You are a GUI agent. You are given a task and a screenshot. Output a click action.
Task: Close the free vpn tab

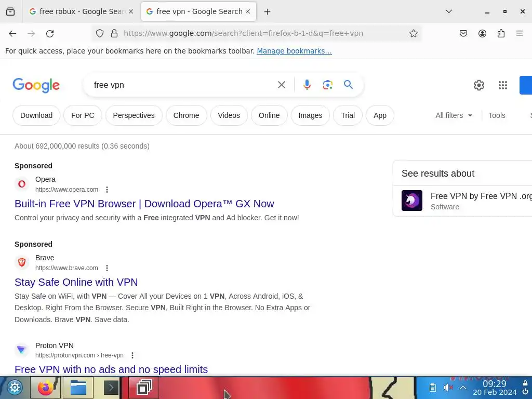pos(248,11)
